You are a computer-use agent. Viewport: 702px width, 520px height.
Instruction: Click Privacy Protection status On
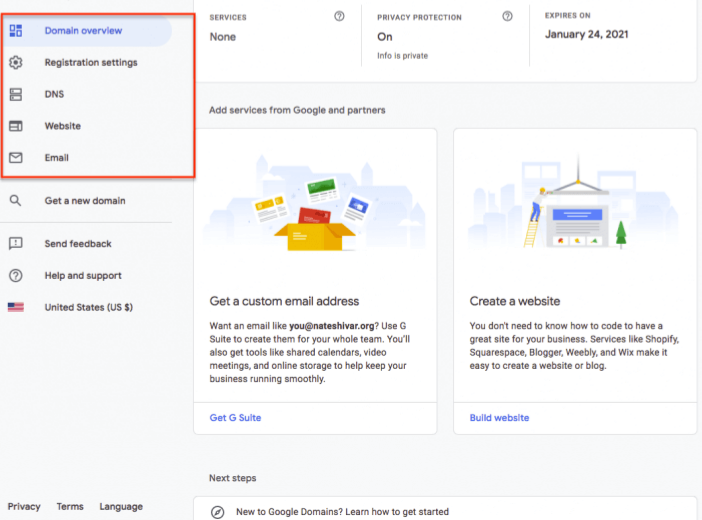[x=385, y=37]
